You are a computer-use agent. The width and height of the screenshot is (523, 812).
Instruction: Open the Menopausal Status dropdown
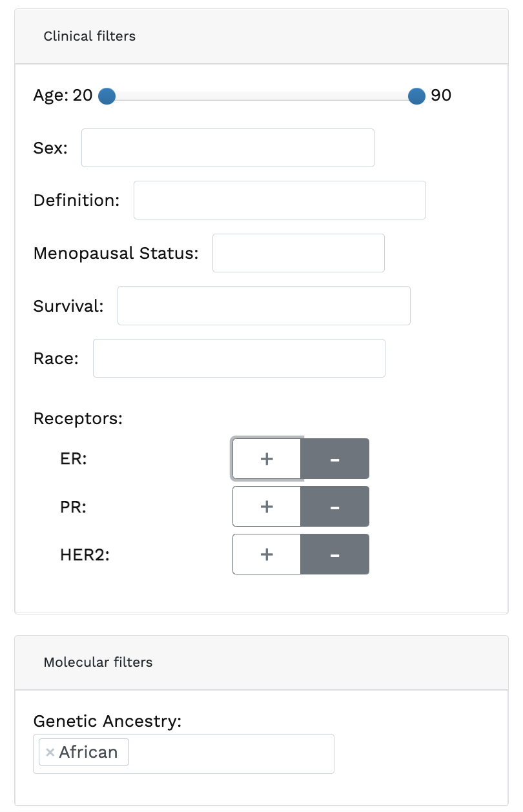pos(298,253)
